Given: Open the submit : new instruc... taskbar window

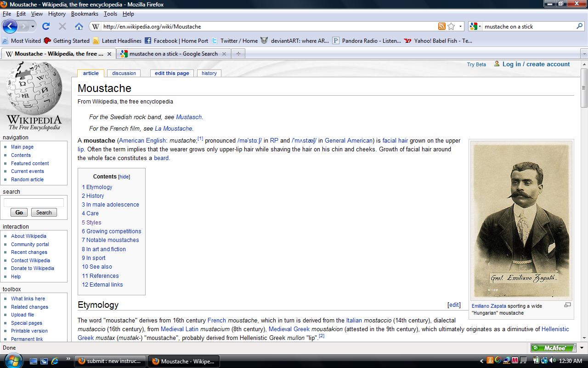Looking at the screenshot, I should tap(110, 361).
